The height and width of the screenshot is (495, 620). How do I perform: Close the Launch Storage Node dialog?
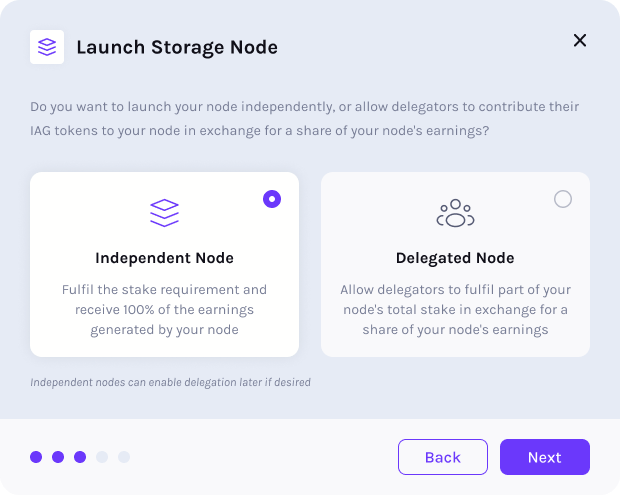point(580,40)
